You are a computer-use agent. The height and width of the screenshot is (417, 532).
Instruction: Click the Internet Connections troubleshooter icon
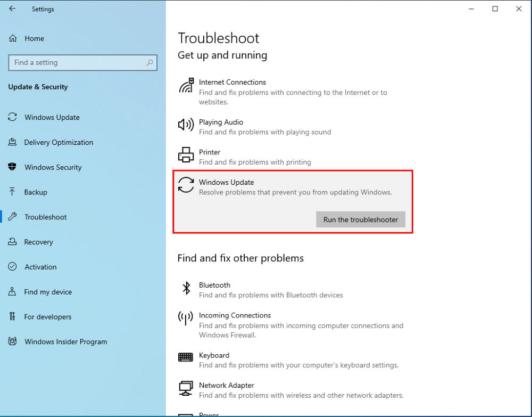tap(186, 86)
